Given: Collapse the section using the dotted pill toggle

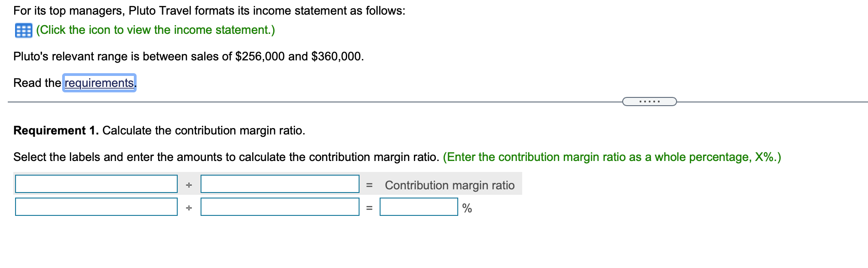Looking at the screenshot, I should coord(649,102).
